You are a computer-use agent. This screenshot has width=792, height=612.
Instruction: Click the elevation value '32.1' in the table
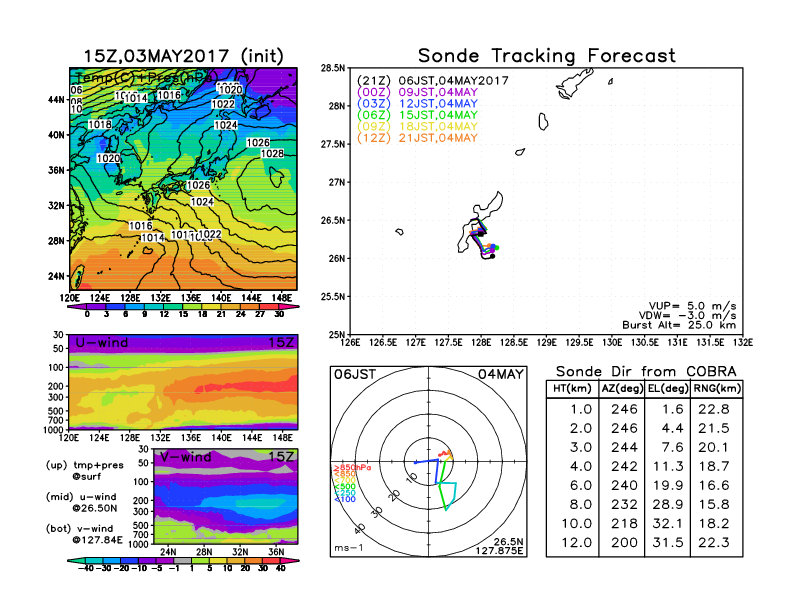point(668,524)
